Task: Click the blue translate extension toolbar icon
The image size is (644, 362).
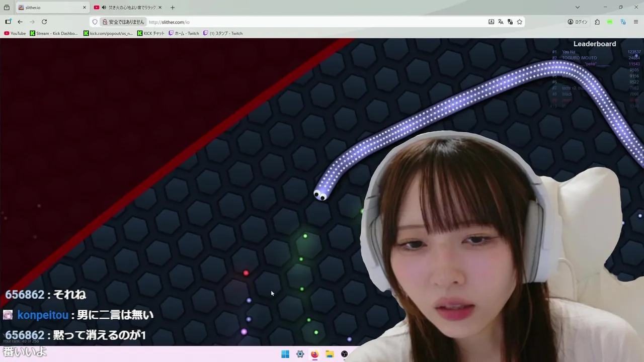Action: [x=623, y=22]
